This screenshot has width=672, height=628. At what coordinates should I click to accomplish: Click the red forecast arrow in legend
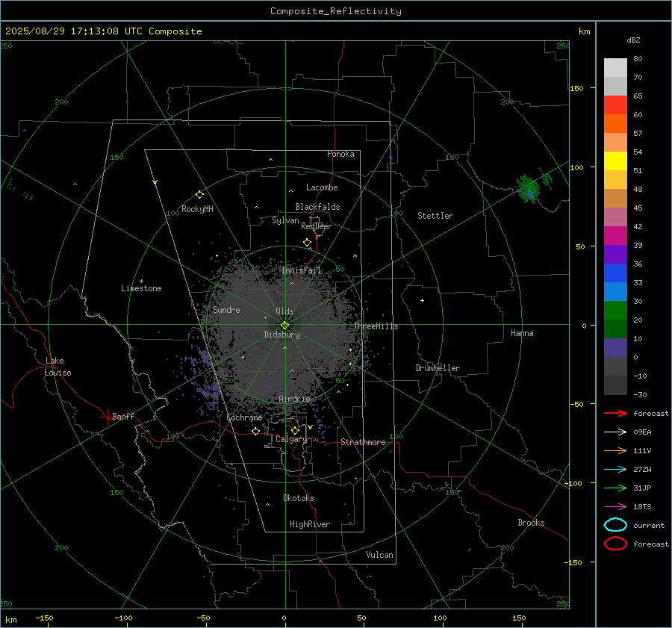(615, 413)
